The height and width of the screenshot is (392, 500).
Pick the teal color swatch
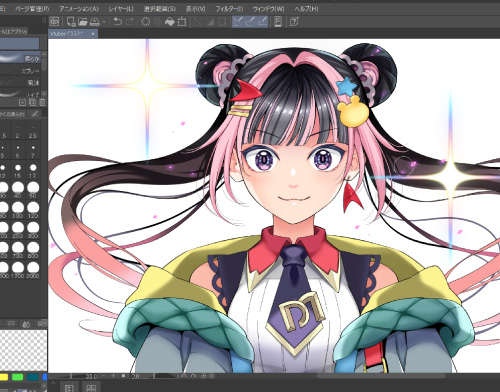[x=33, y=377]
